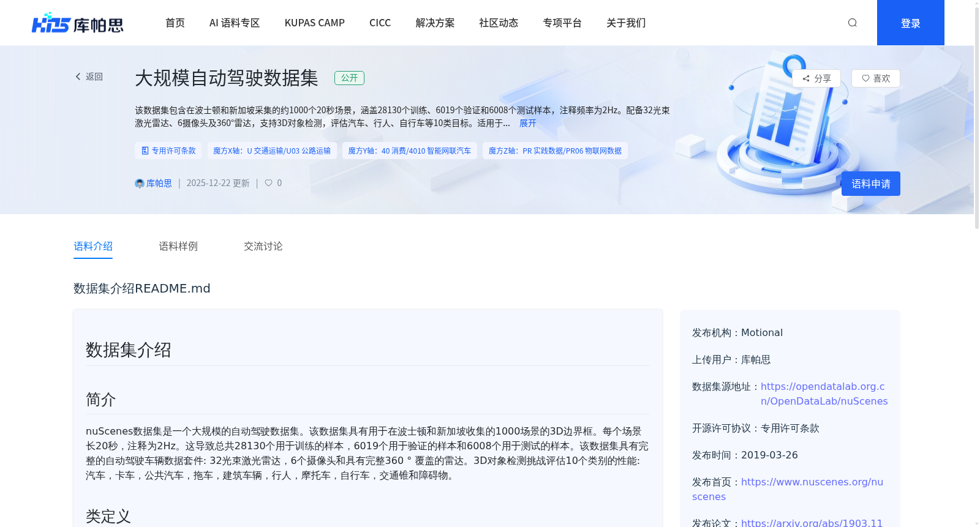Screen dimensions: 980x527
Task: Click the 魔方Y轴 智能网联汽车 tag
Action: [x=410, y=151]
